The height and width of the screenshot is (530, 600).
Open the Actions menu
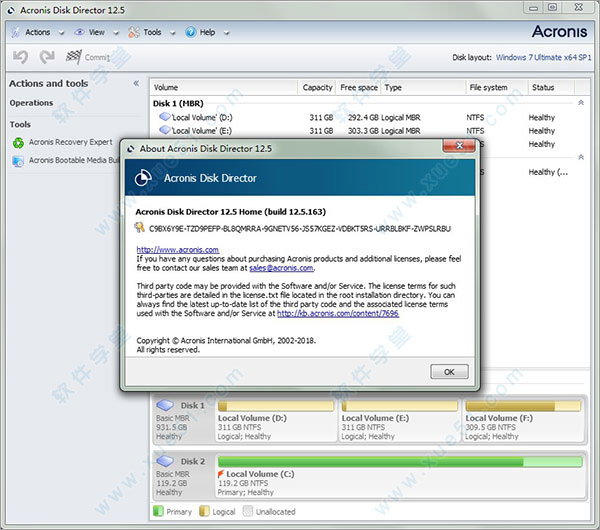click(36, 32)
